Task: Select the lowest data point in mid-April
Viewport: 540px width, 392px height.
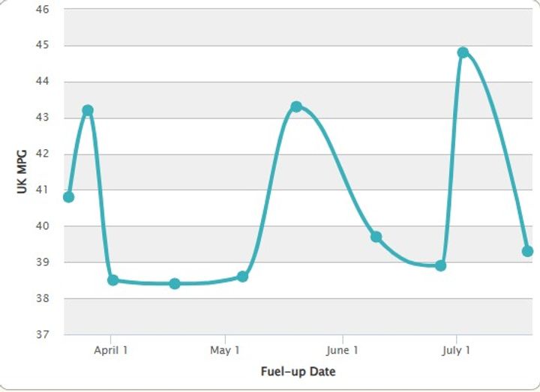Action: click(x=175, y=283)
